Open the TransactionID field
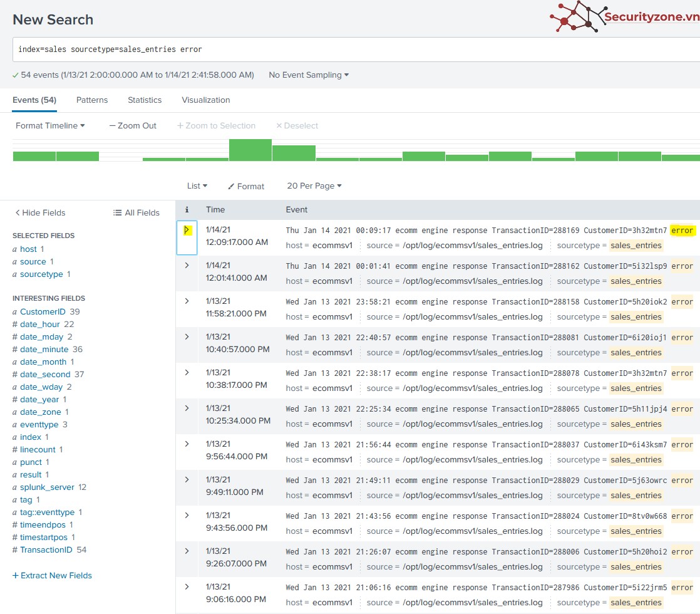Viewport: 700px width, 614px height. pos(46,549)
